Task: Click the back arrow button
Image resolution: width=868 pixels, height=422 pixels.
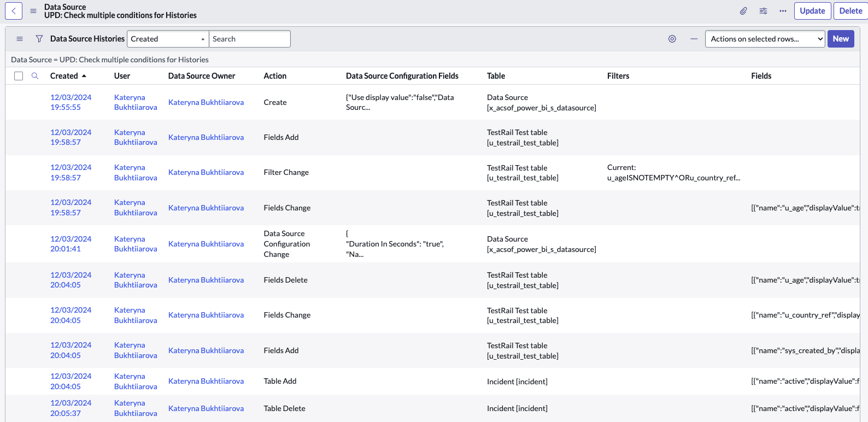Action: click(x=14, y=11)
